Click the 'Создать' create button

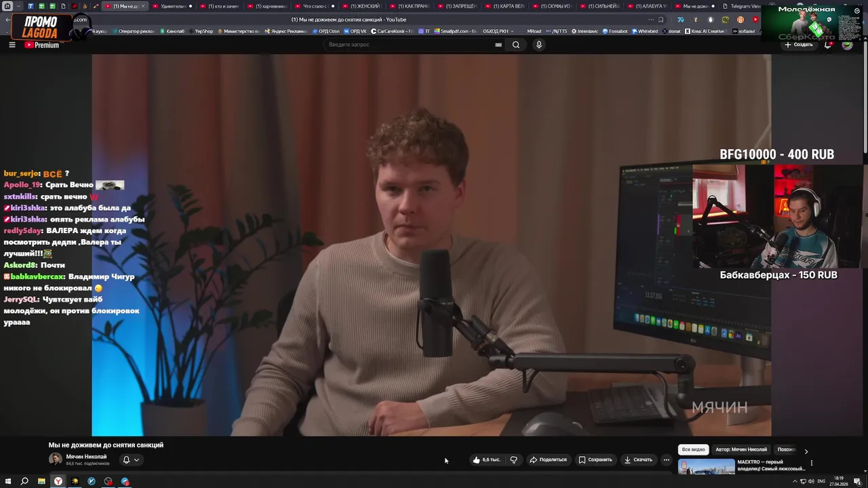(x=799, y=45)
